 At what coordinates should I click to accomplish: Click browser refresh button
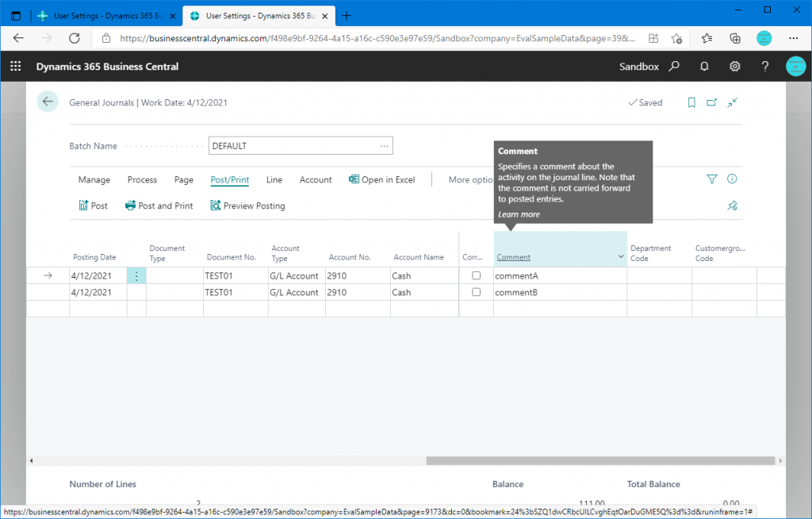pyautogui.click(x=75, y=38)
